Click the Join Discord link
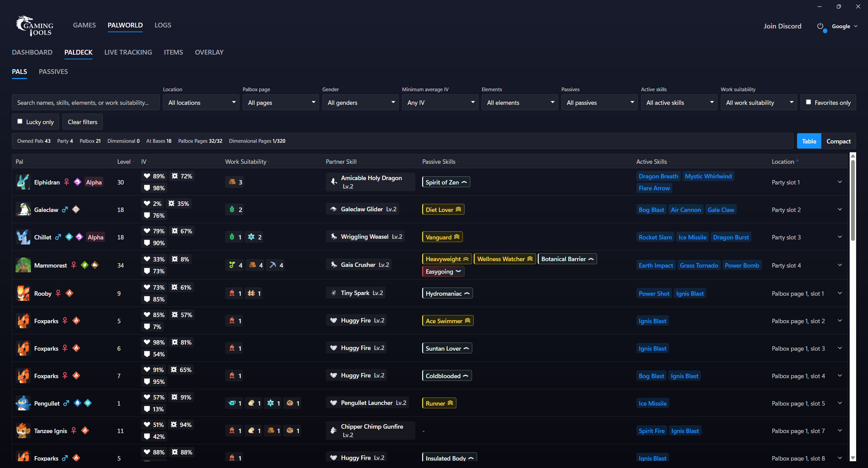Screen dimensions: 868x468 click(782, 26)
